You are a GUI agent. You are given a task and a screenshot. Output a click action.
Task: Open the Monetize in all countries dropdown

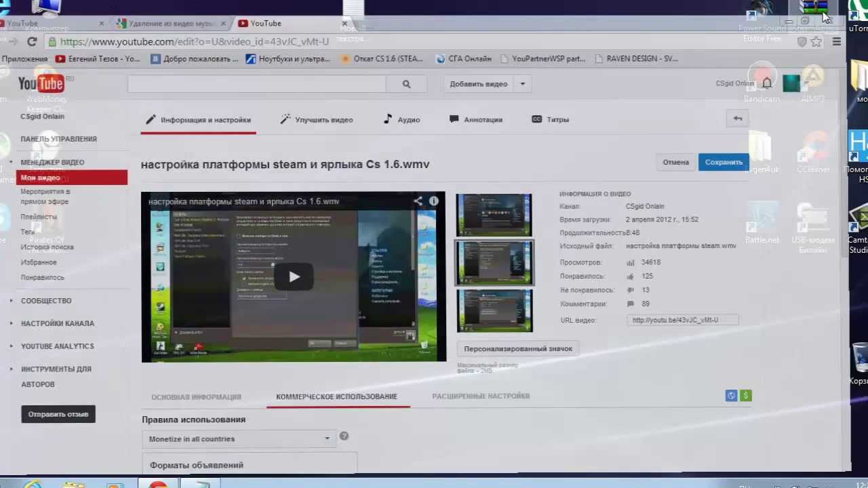point(240,439)
